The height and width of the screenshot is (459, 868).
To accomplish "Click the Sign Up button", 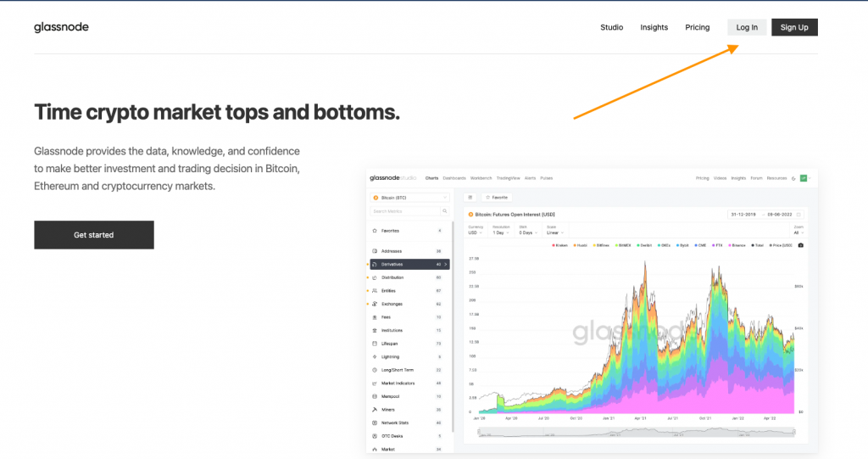I will (x=794, y=27).
